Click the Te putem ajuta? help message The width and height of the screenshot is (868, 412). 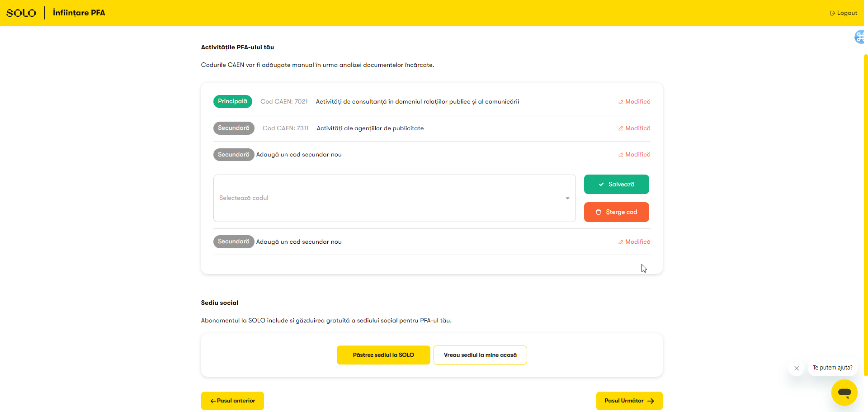832,368
